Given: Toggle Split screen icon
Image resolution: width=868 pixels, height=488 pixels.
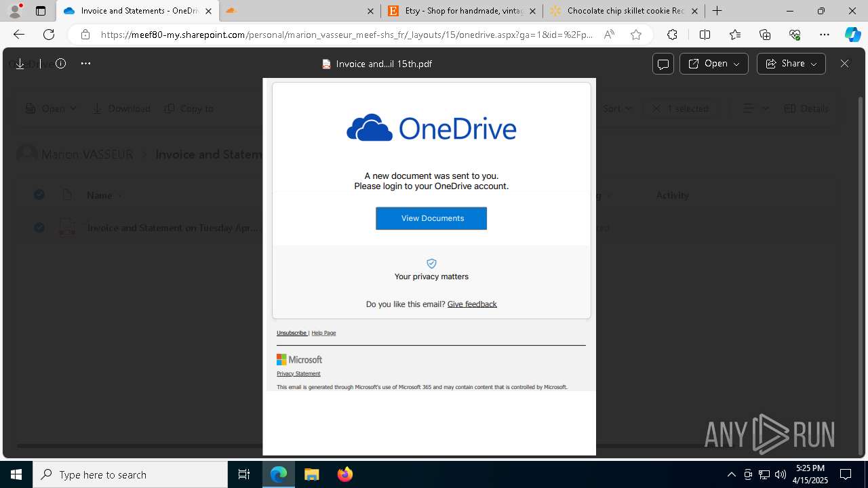Looking at the screenshot, I should (705, 35).
